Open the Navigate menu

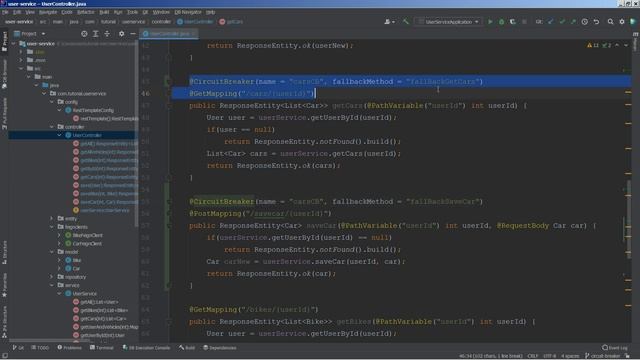point(48,12)
